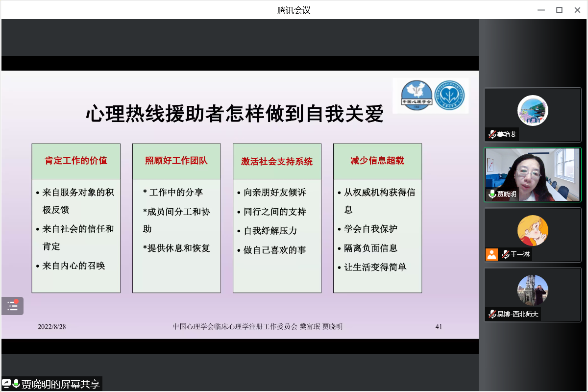The image size is (588, 392).
Task: Click 吴博-西北师大's muted microphone icon
Action: coord(492,314)
